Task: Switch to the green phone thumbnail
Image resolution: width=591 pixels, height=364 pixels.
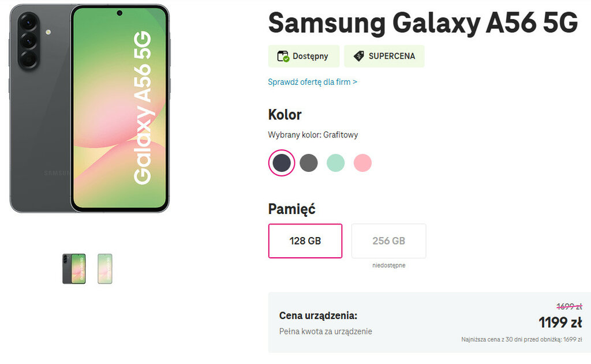Action: [105, 269]
